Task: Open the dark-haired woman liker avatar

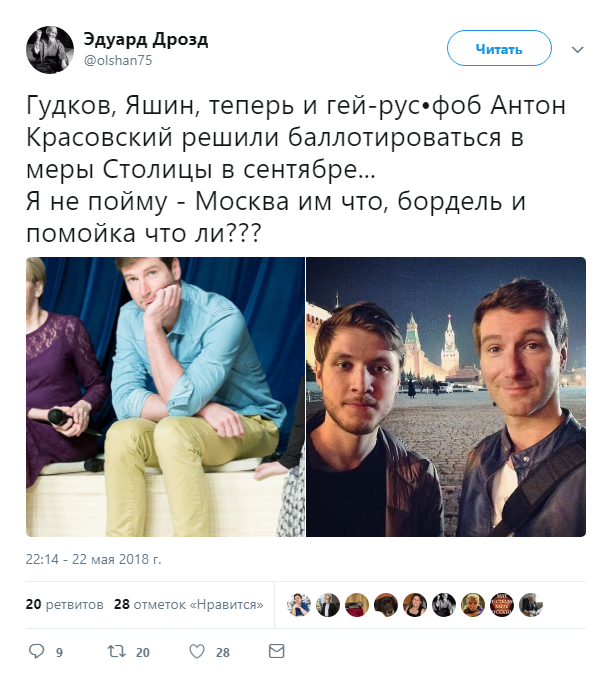Action: click(x=415, y=604)
